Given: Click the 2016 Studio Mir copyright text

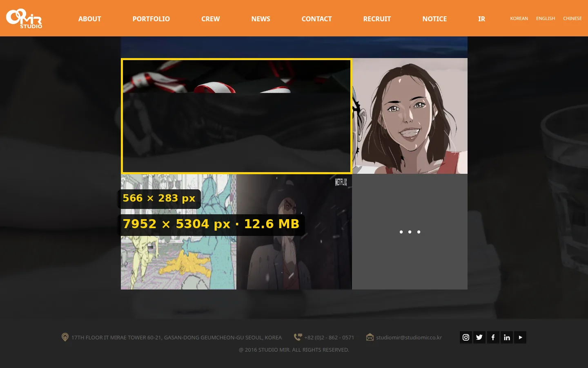Looking at the screenshot, I should (x=294, y=350).
